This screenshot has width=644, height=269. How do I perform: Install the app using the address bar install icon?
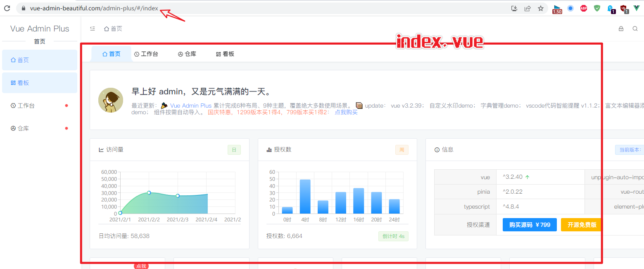[x=514, y=8]
